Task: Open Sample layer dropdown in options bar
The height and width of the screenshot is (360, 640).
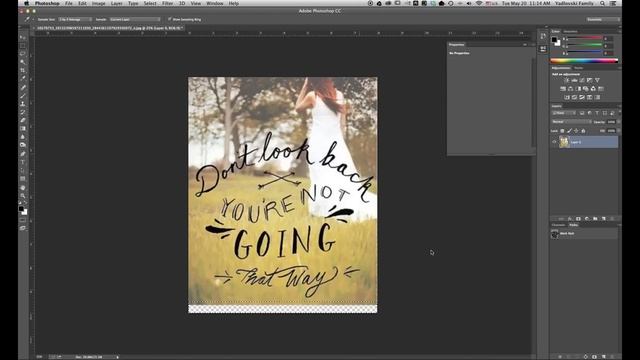Action: tap(135, 19)
